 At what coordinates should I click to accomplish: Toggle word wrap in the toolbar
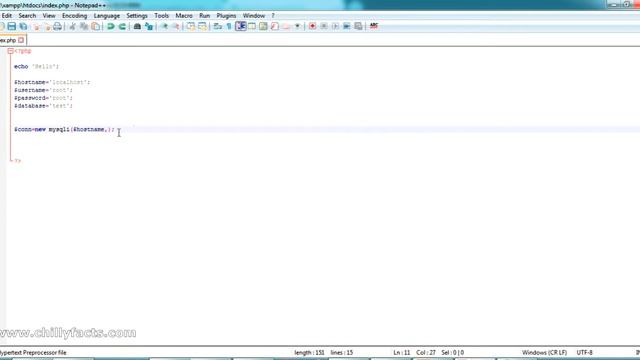coord(218,27)
